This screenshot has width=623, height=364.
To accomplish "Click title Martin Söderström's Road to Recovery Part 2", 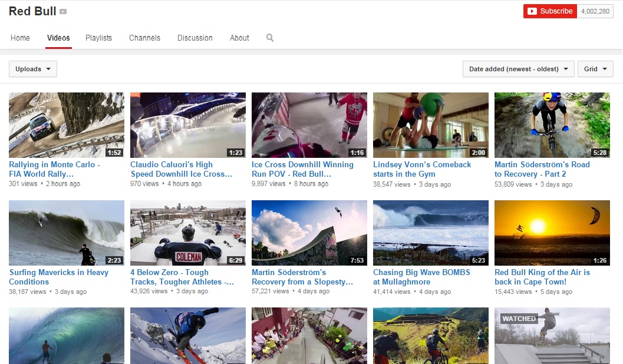I will point(542,169).
